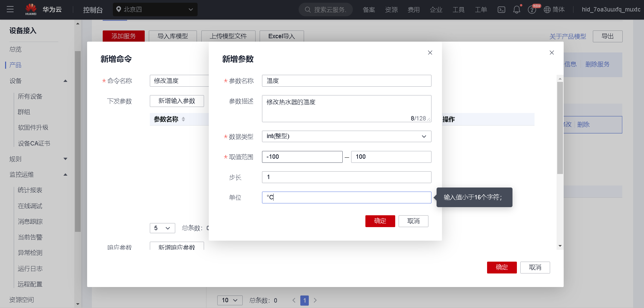The image size is (644, 308).
Task: Open 费用 in top menu
Action: [414, 10]
